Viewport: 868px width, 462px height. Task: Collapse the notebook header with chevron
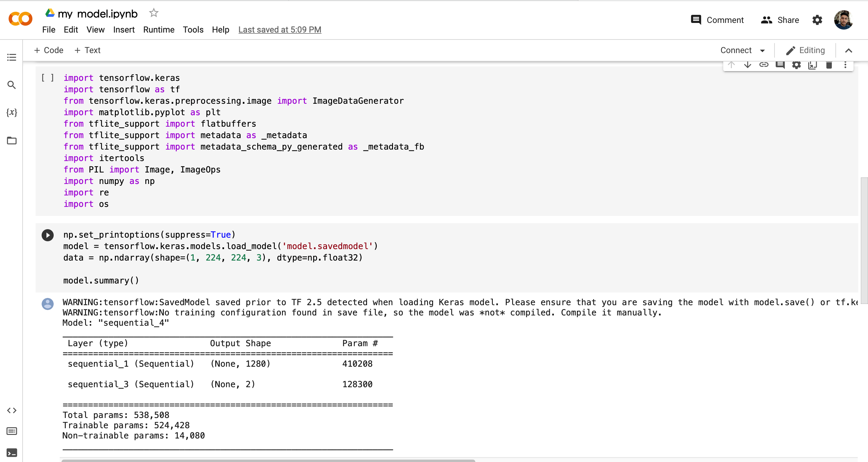[x=849, y=50]
